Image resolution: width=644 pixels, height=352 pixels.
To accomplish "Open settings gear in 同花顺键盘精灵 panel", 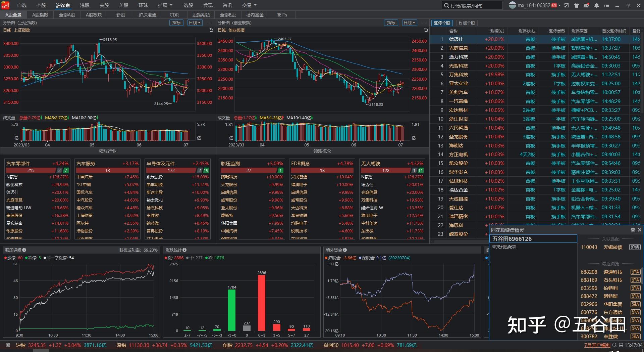I will (x=633, y=230).
